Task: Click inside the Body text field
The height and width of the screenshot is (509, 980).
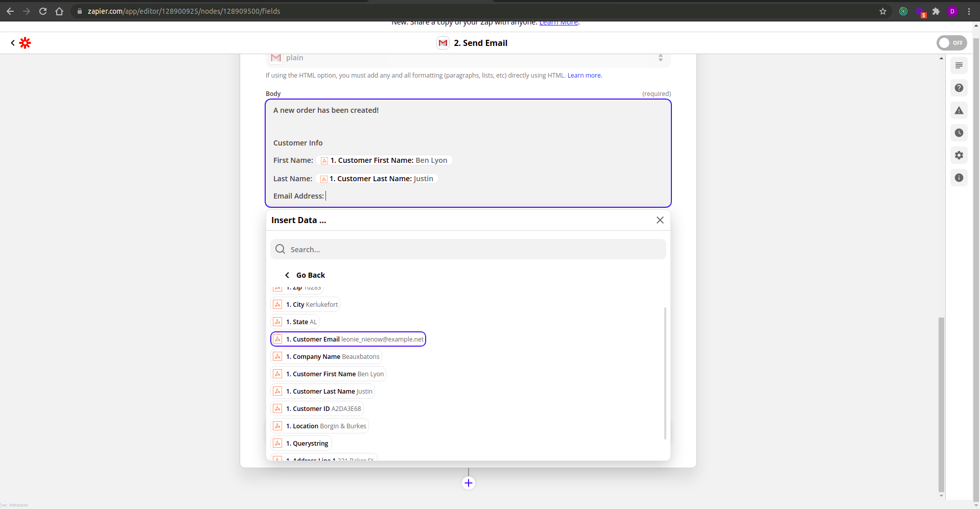Action: [468, 153]
